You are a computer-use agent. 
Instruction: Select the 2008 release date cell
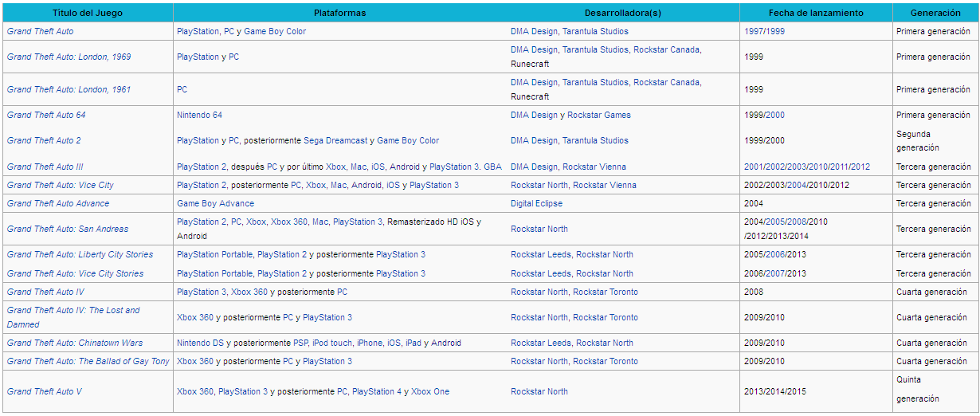click(x=816, y=292)
